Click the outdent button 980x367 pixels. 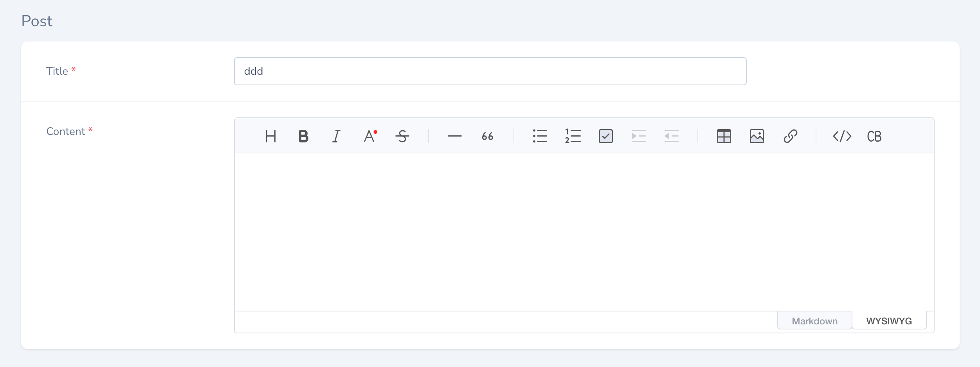coord(672,136)
